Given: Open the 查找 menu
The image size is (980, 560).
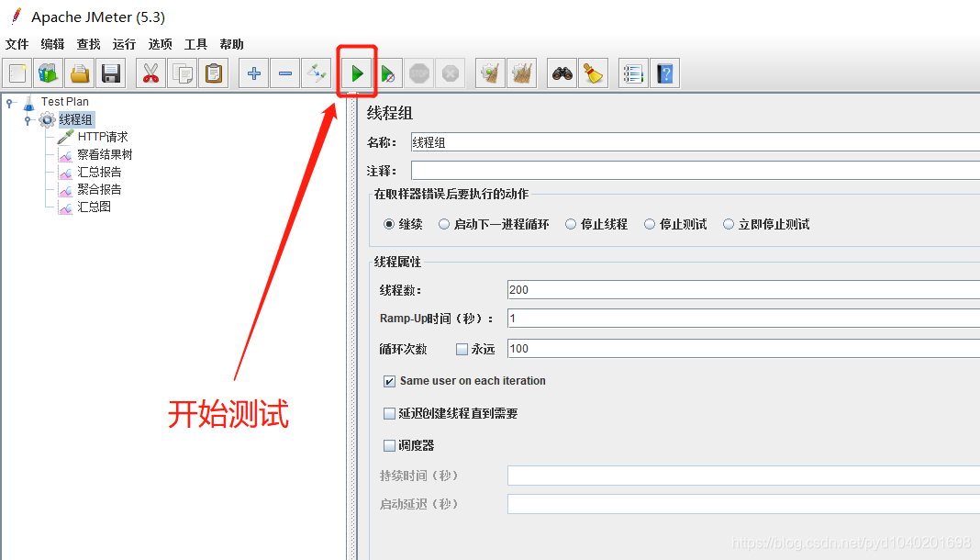Looking at the screenshot, I should 88,44.
